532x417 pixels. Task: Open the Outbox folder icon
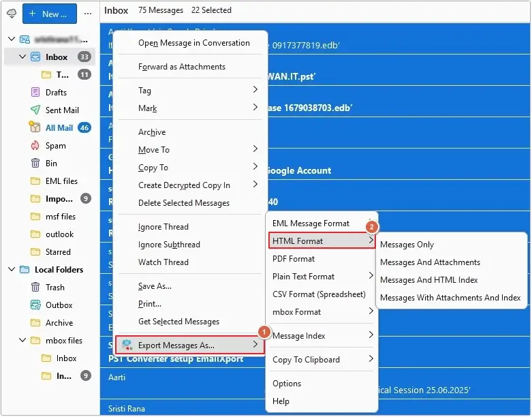pos(35,305)
